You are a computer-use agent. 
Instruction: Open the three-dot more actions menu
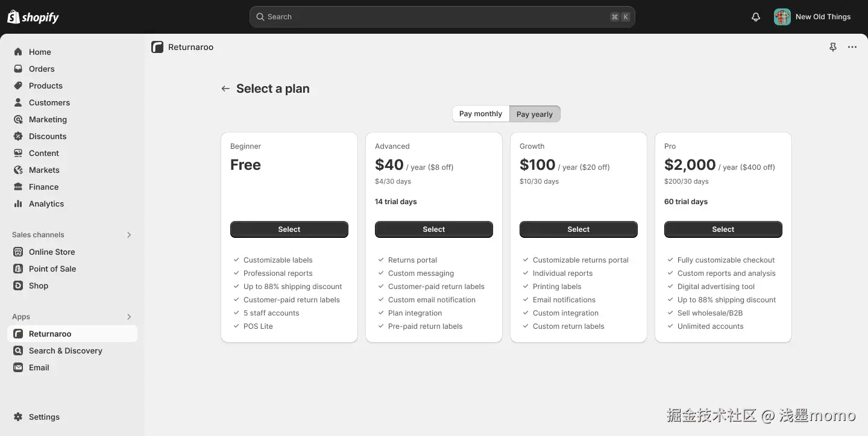coord(852,47)
